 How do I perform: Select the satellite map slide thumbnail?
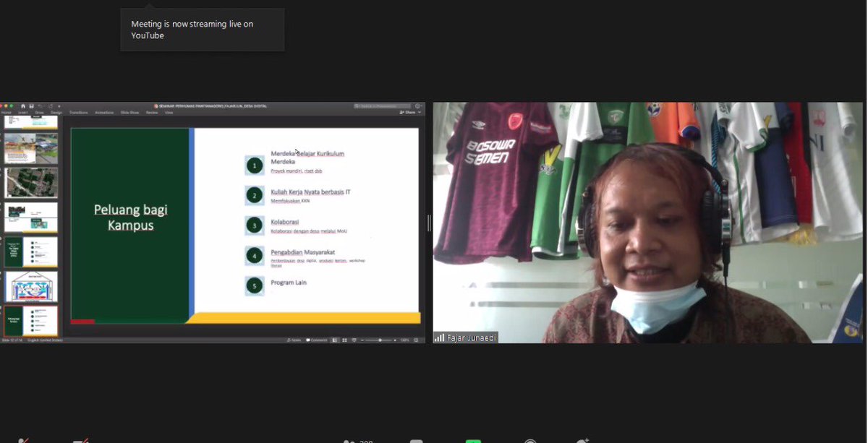pos(31,183)
